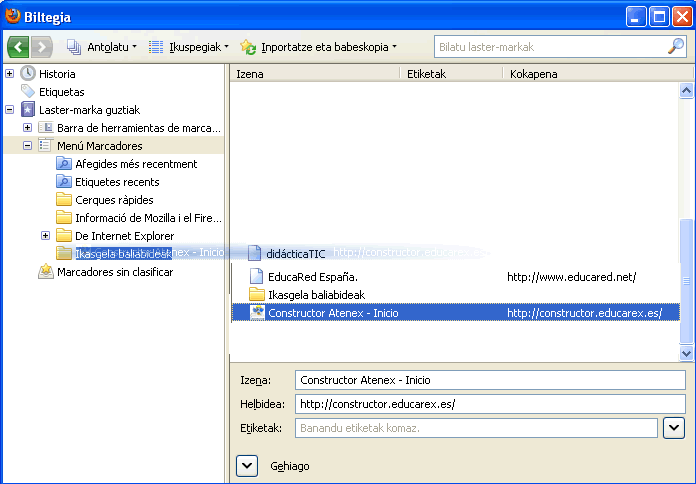The height and width of the screenshot is (484, 696).
Task: Open the tags selector dropdown arrow
Action: pyautogui.click(x=674, y=428)
